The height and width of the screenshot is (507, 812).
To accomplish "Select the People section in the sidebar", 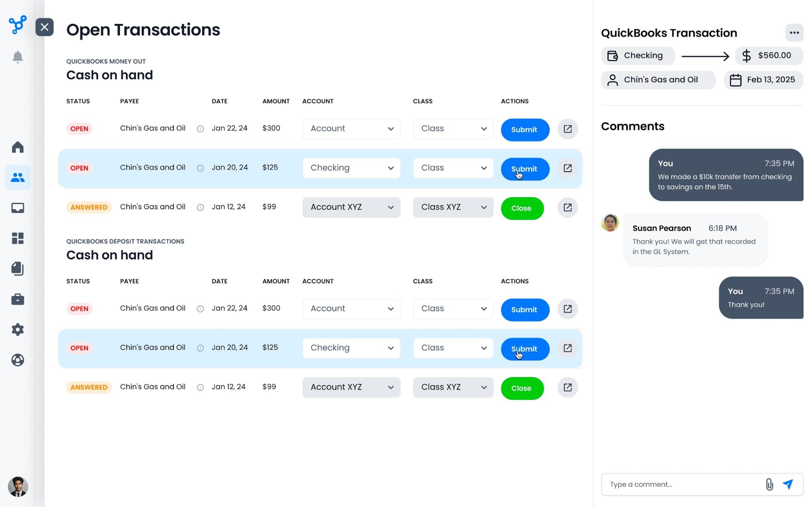I will pyautogui.click(x=18, y=177).
